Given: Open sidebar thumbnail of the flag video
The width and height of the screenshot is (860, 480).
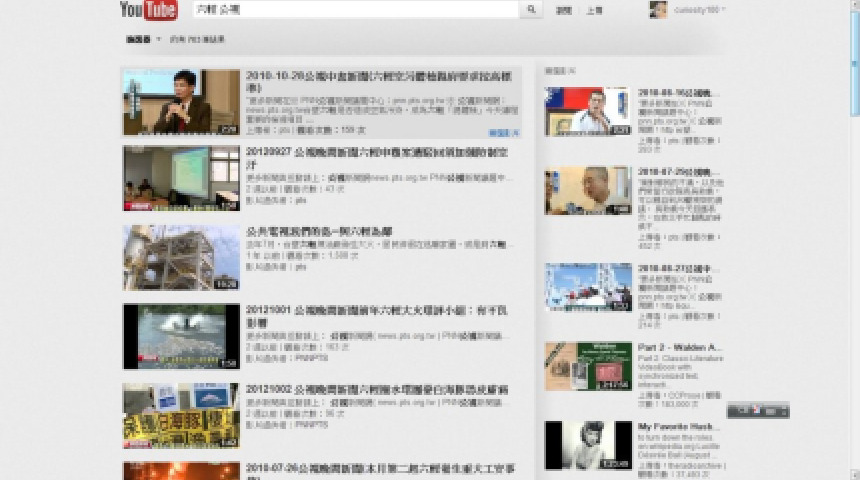Looking at the screenshot, I should [588, 111].
